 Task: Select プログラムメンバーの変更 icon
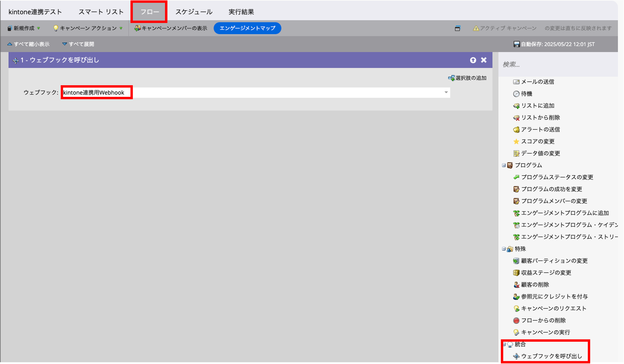click(516, 201)
